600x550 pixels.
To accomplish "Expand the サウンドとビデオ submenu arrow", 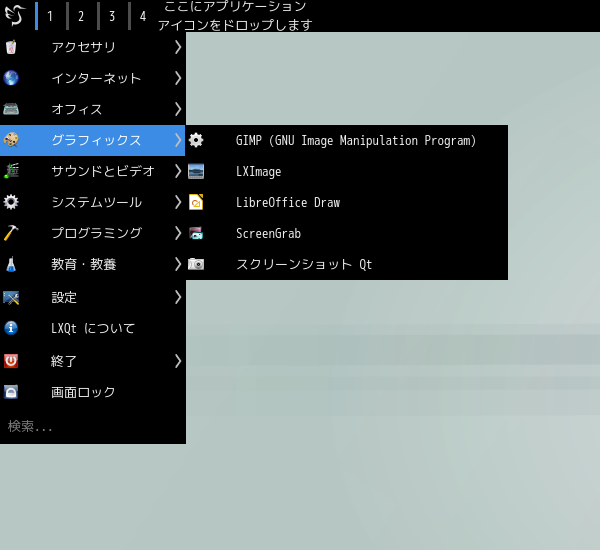I will click(178, 171).
